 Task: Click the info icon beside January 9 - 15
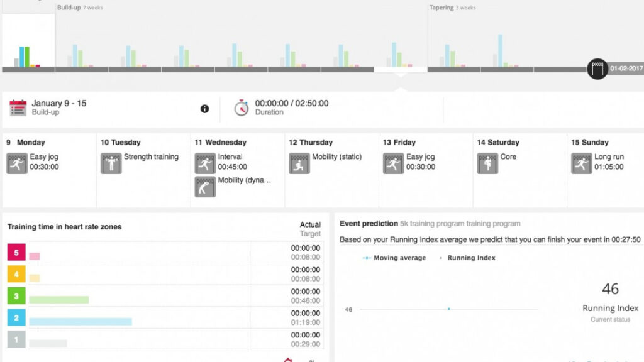[x=204, y=109]
